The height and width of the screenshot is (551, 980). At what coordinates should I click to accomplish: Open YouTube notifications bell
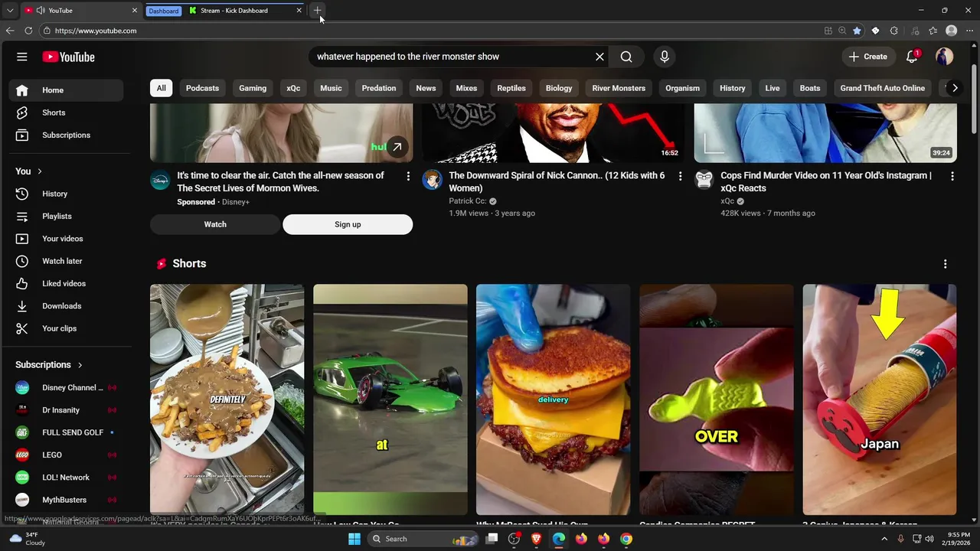click(912, 57)
